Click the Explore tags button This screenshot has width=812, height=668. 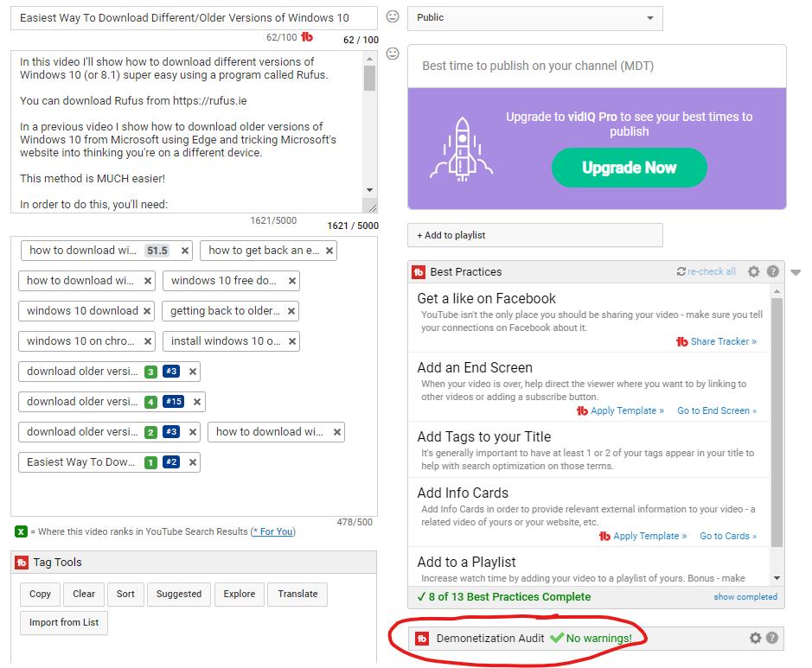[240, 594]
